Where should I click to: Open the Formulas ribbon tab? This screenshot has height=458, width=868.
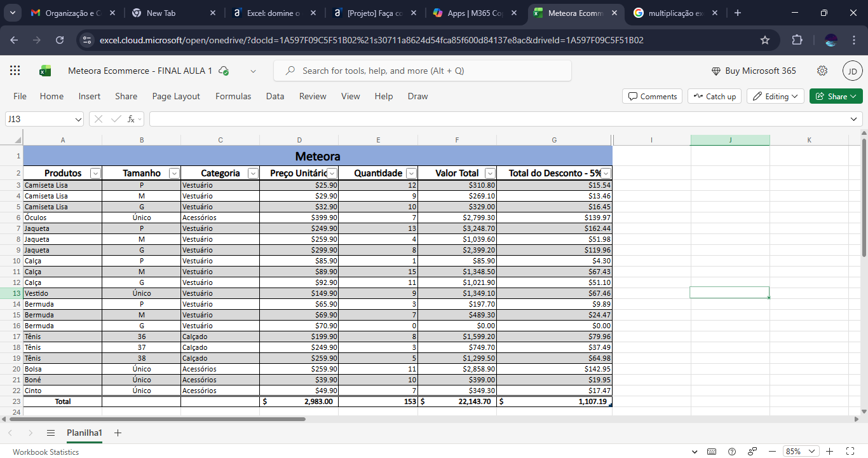233,96
